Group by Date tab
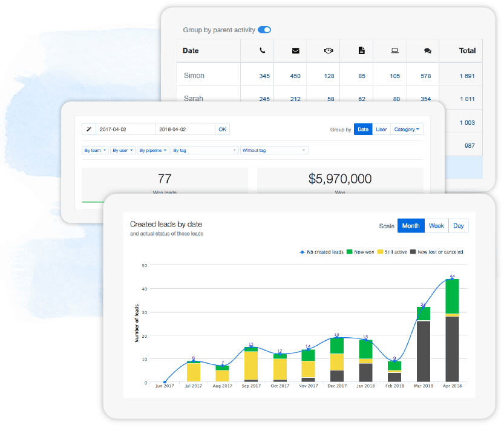The width and height of the screenshot is (504, 428). point(363,130)
